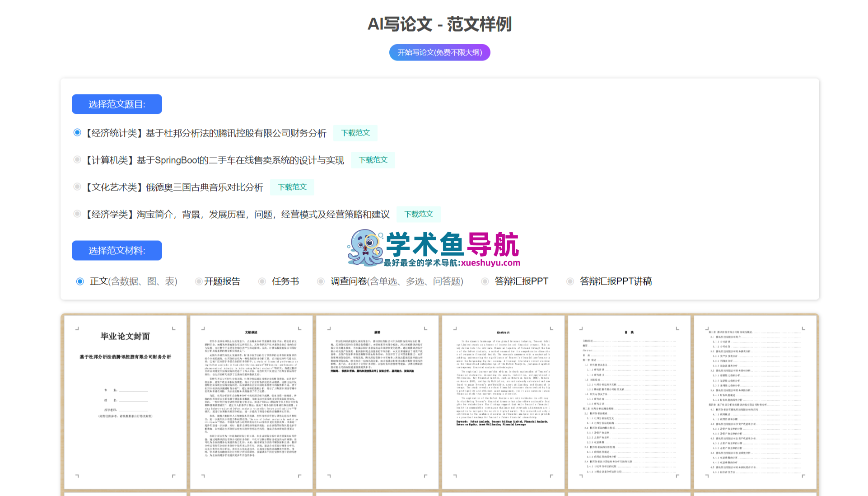Click the 选择范文题目 heading label
This screenshot has width=868, height=496.
click(117, 104)
